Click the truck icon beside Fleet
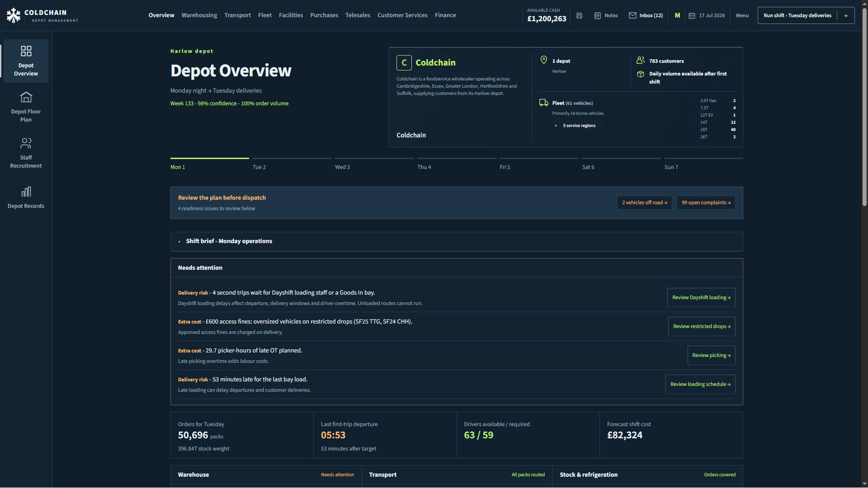This screenshot has width=868, height=488. (544, 103)
